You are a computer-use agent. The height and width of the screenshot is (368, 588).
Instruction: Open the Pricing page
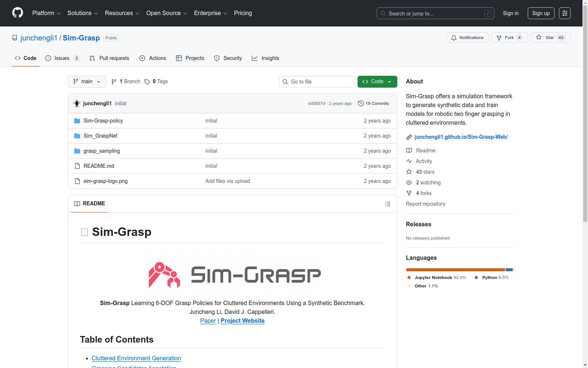pyautogui.click(x=243, y=13)
